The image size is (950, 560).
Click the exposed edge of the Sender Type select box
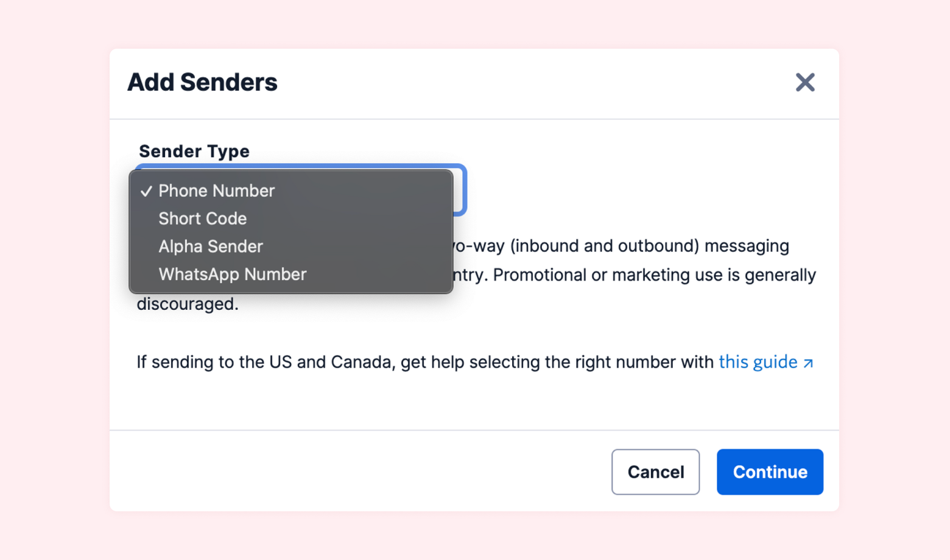coord(460,190)
